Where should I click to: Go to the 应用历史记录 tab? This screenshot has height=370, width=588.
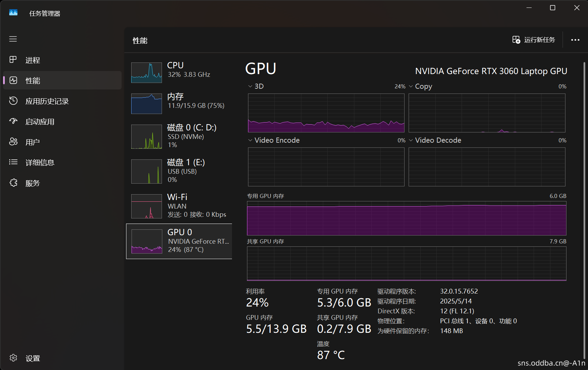(62, 101)
